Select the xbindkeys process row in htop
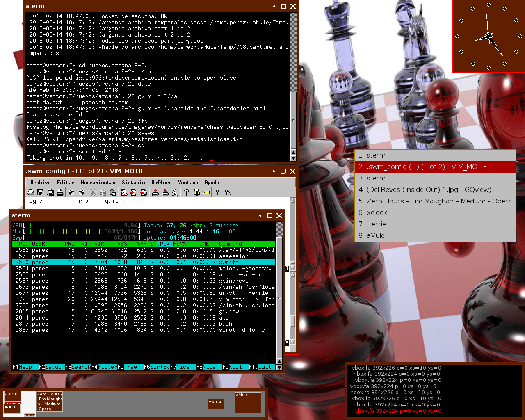This screenshot has width=525, height=420. [144, 281]
